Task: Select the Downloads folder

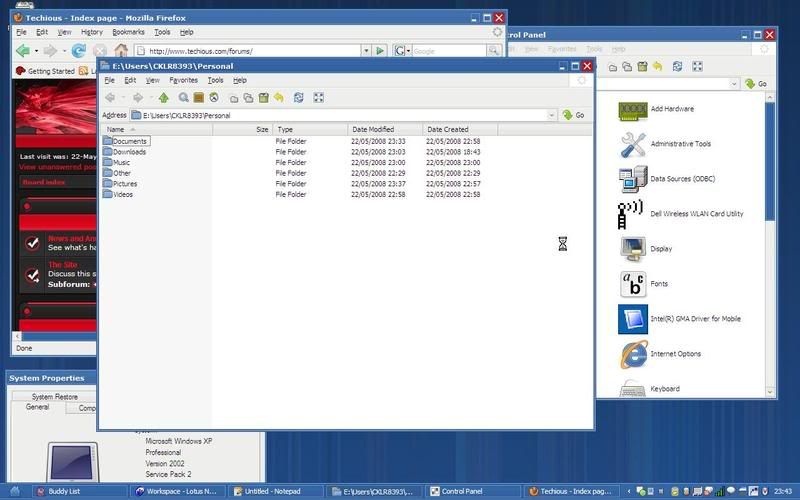Action: point(124,152)
